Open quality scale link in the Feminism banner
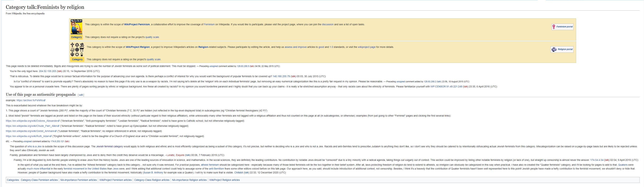Viewport: 644px width, 187px height. 152,37
